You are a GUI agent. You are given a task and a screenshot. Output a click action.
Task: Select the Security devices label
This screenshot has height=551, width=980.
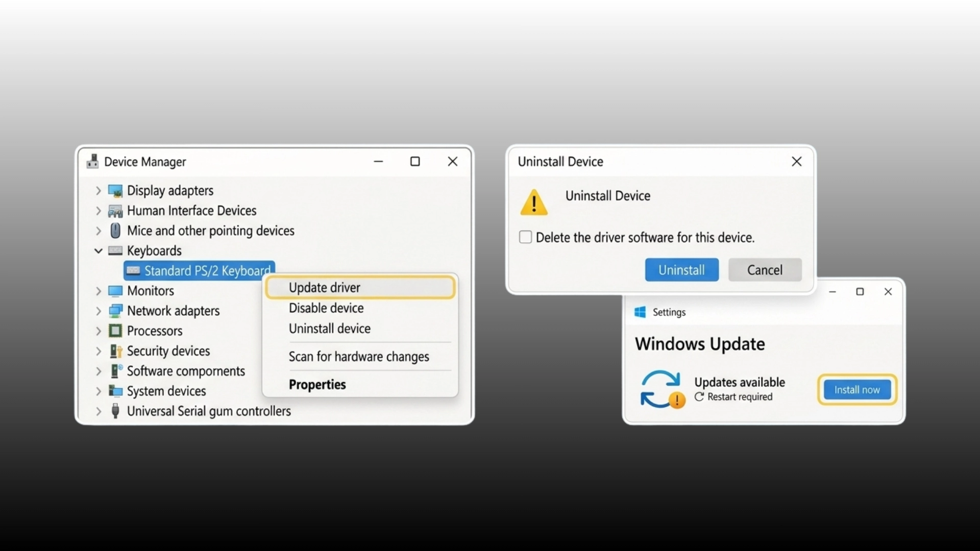pyautogui.click(x=168, y=351)
